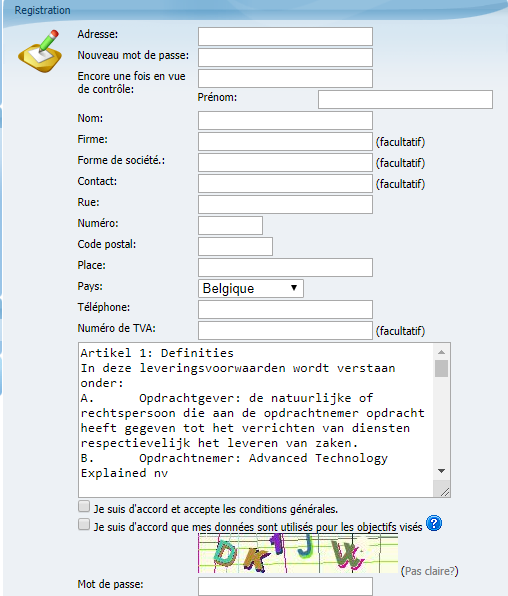Screen dimensions: 508x596
Task: Click the Nouveau mot de passe field
Action: tap(285, 57)
